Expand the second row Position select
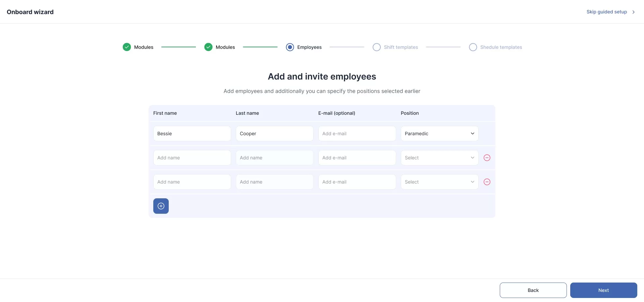The image size is (644, 302). pyautogui.click(x=439, y=158)
